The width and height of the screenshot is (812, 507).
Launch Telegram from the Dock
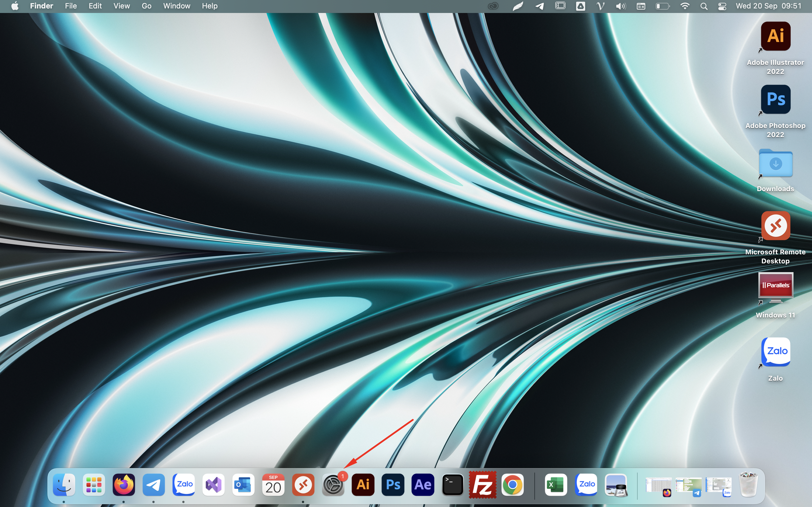pos(153,485)
